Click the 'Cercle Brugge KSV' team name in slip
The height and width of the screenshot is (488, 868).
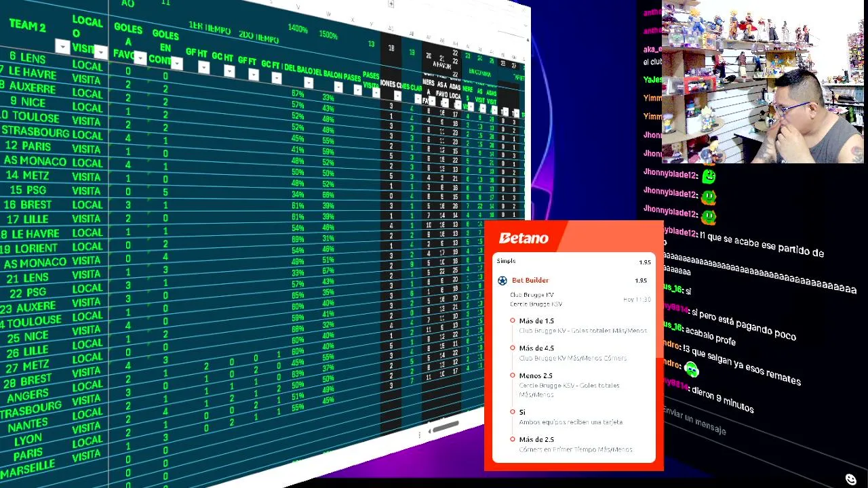point(536,304)
